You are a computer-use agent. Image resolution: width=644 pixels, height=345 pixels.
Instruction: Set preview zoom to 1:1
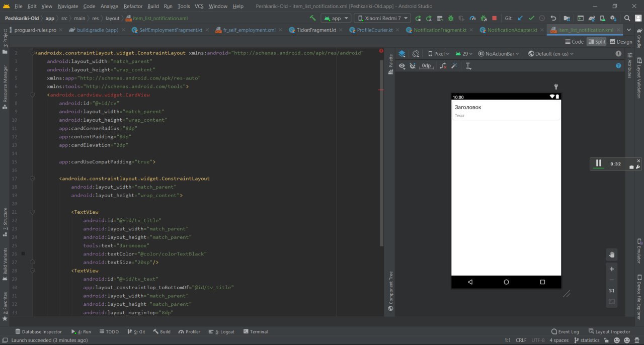pyautogui.click(x=612, y=291)
